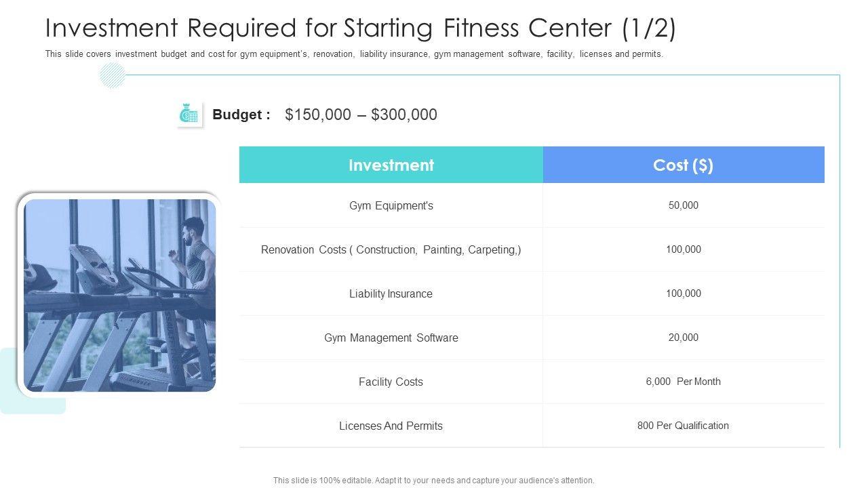868x488 pixels.
Task: Select the $150,000 – $300,000 budget range
Action: tap(361, 115)
